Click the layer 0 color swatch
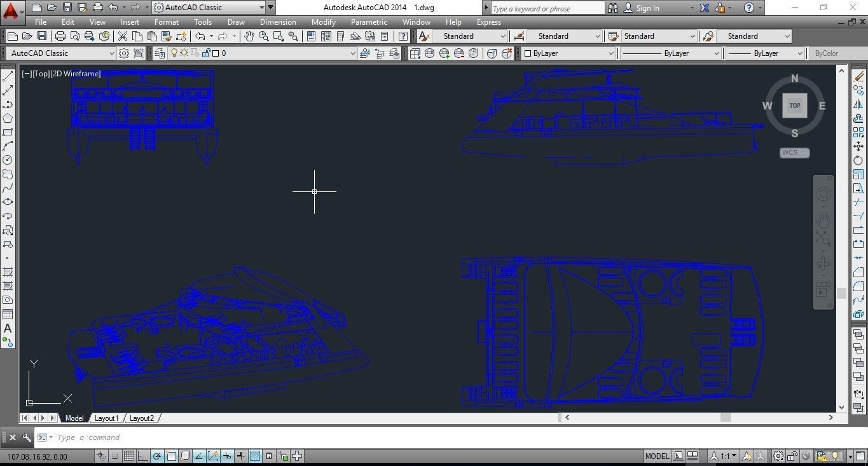This screenshot has width=868, height=466. [x=216, y=53]
